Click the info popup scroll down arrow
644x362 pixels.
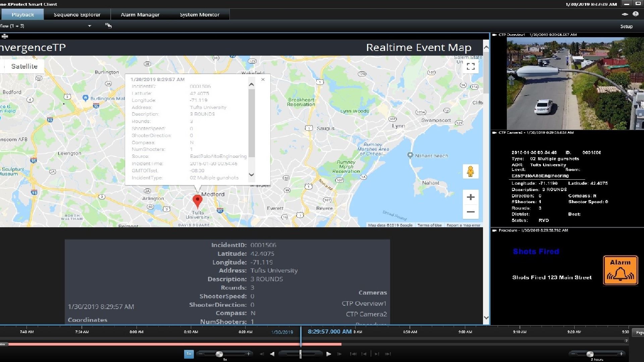point(251,175)
